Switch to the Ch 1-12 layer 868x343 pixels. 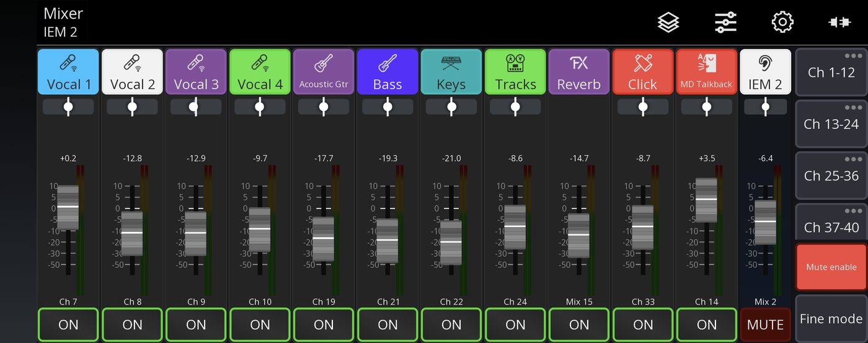tap(831, 73)
